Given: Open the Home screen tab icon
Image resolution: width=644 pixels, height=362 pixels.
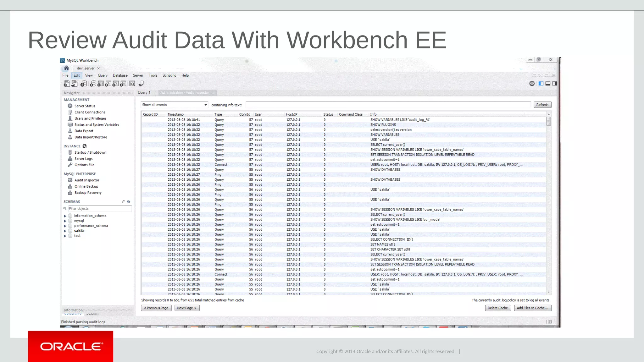Looking at the screenshot, I should (x=66, y=68).
